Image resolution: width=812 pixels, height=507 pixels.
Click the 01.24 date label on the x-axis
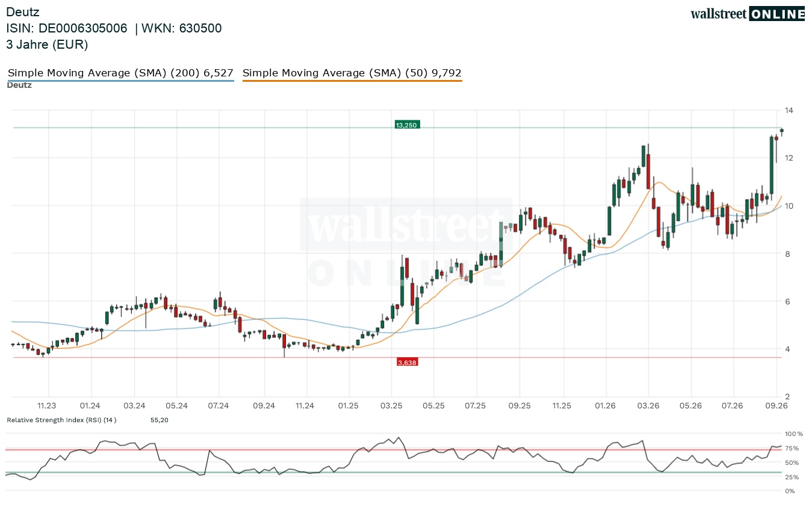[x=91, y=406]
